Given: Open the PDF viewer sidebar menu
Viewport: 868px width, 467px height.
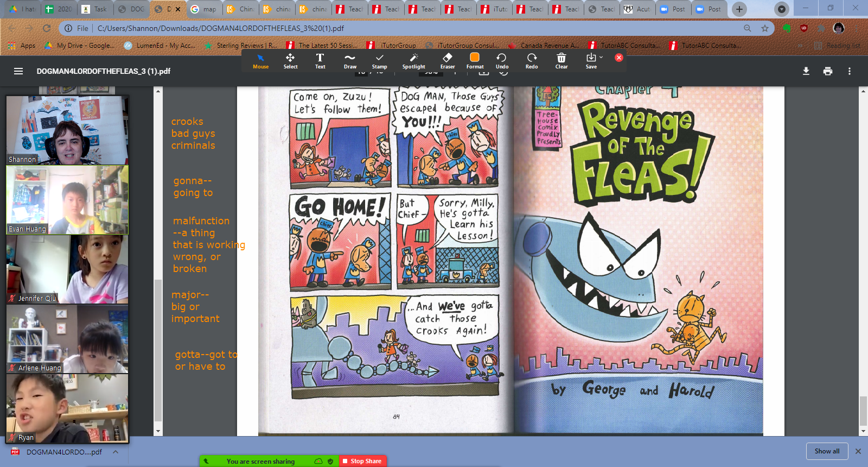Looking at the screenshot, I should 18,71.
